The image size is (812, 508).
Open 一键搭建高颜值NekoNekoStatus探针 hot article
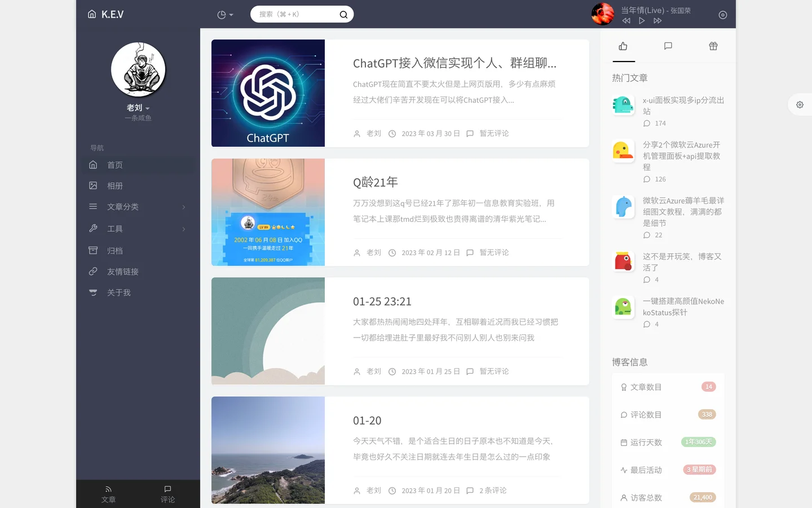683,306
